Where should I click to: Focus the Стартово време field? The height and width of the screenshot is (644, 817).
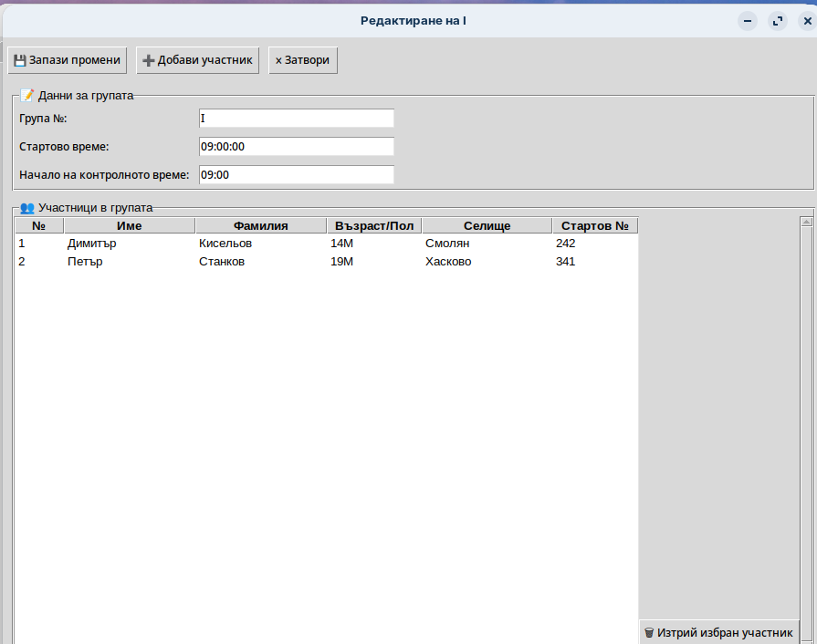(296, 147)
